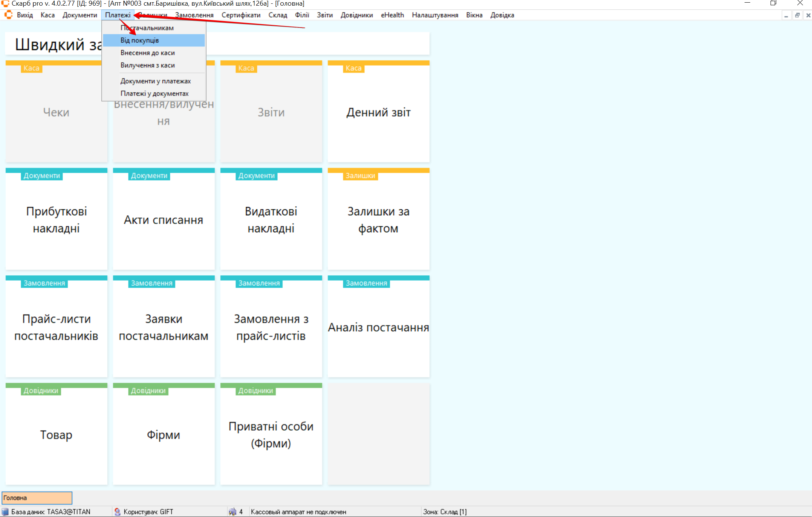Click the Приватні особи (Фірми) tile
The height and width of the screenshot is (517, 812).
271,434
